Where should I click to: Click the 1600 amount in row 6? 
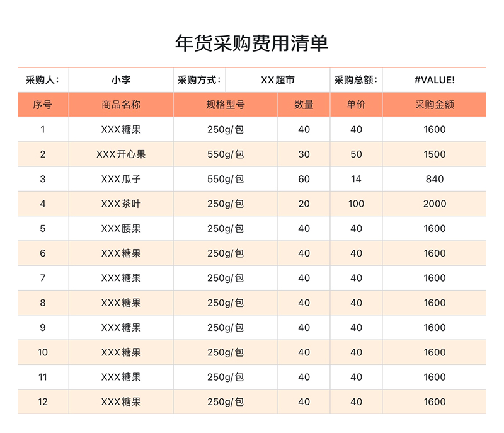(x=435, y=253)
